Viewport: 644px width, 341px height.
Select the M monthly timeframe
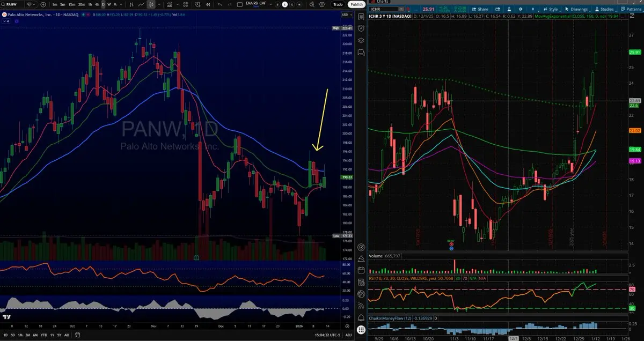tap(115, 4)
